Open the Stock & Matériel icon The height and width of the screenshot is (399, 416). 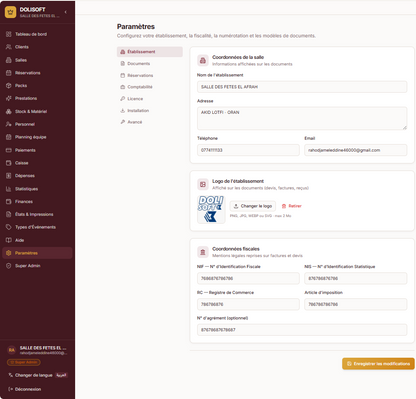(9, 111)
